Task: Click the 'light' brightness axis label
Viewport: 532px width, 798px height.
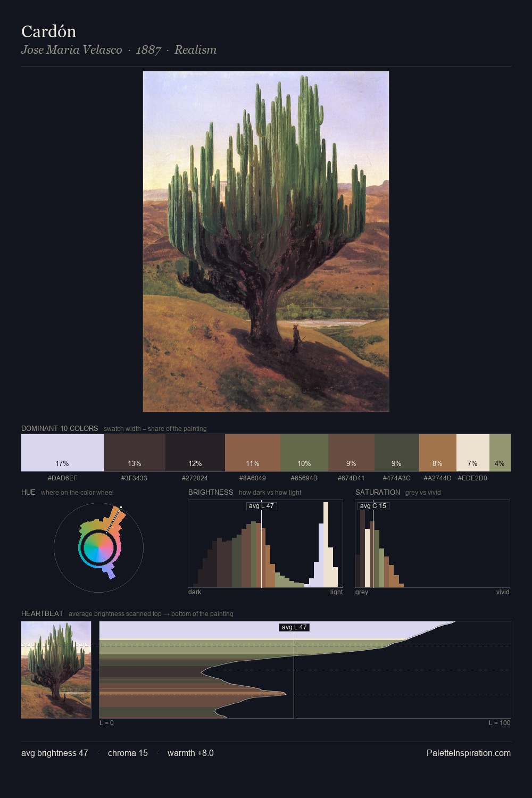Action: coord(336,592)
